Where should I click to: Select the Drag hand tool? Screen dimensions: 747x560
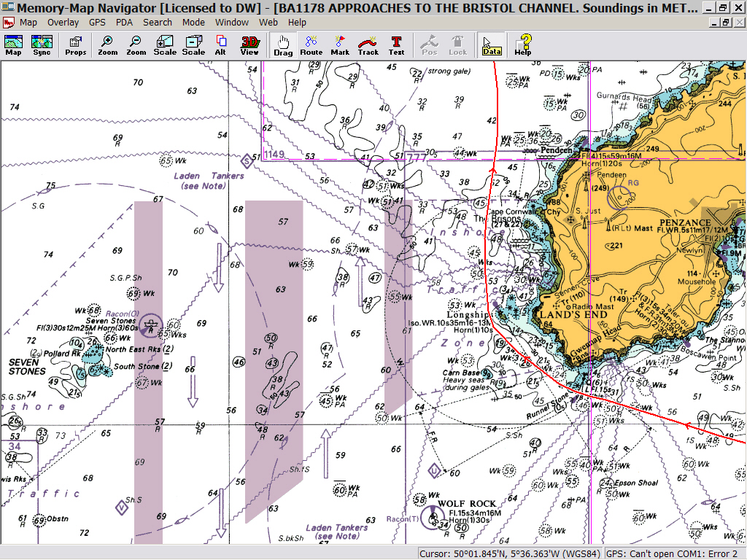click(283, 45)
